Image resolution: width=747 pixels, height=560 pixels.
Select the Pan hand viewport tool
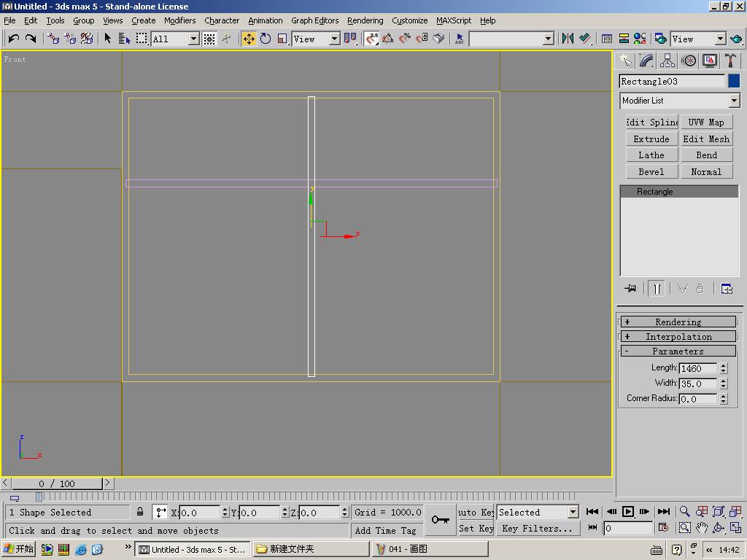point(701,528)
